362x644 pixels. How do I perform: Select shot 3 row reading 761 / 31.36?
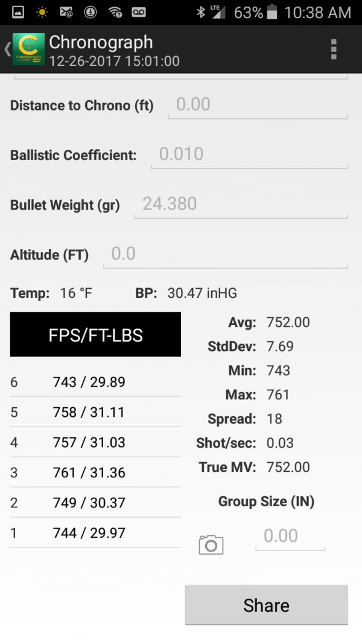coord(95,472)
